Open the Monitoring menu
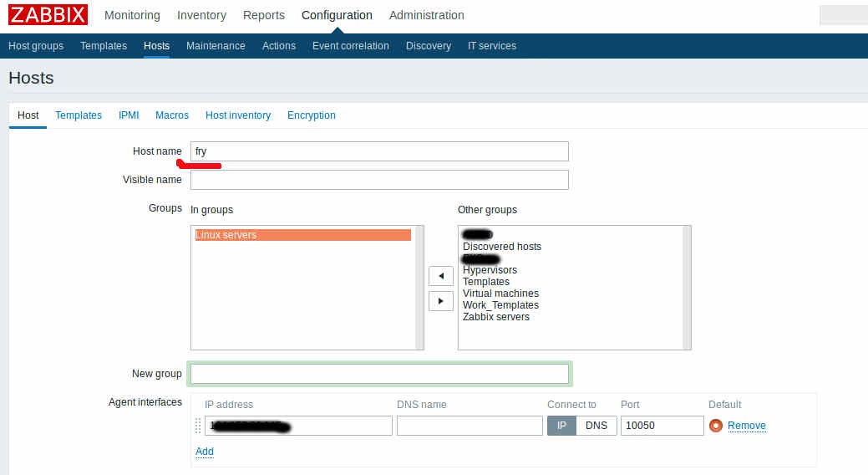Screen dimensions: 868x475 coord(132,15)
